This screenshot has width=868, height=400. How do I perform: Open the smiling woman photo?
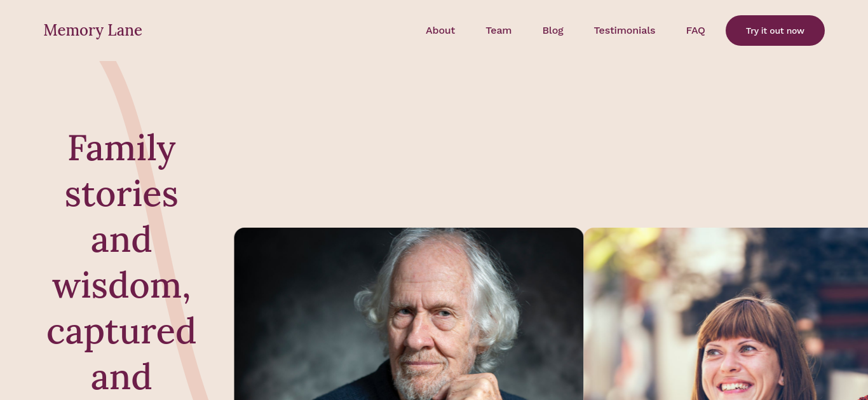pos(726,314)
